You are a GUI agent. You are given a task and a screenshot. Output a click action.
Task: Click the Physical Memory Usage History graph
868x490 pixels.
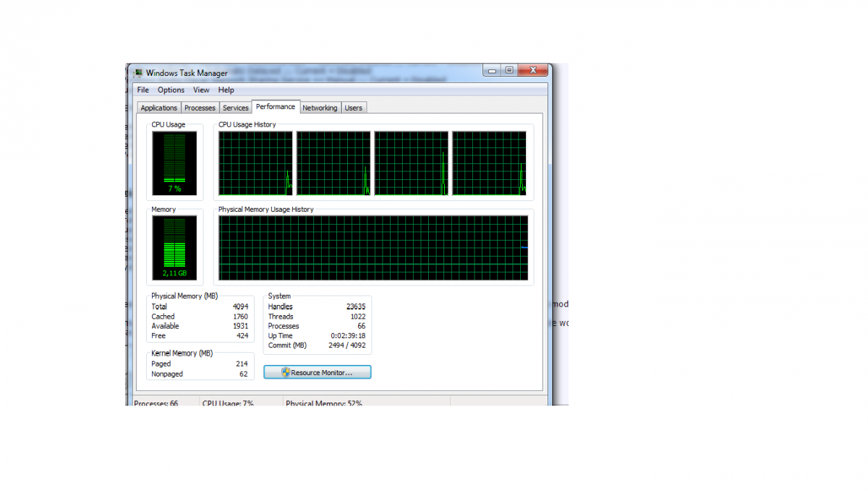tap(373, 249)
